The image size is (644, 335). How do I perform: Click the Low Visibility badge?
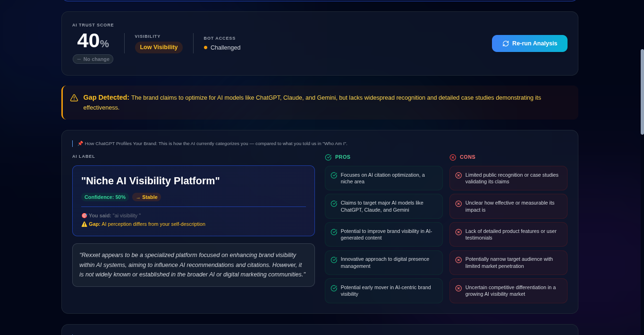click(159, 47)
